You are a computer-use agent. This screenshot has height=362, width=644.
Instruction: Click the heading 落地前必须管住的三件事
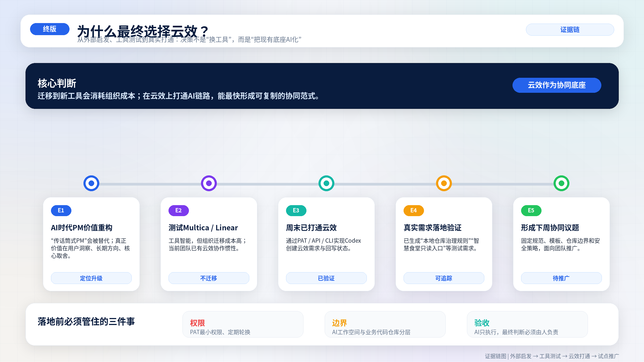coord(86,321)
